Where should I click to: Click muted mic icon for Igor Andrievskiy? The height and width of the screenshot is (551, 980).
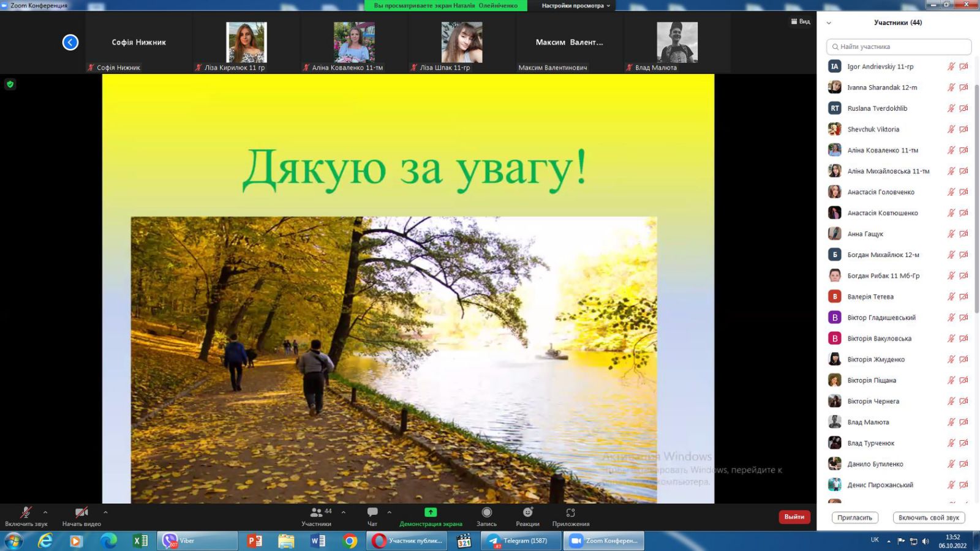951,67
